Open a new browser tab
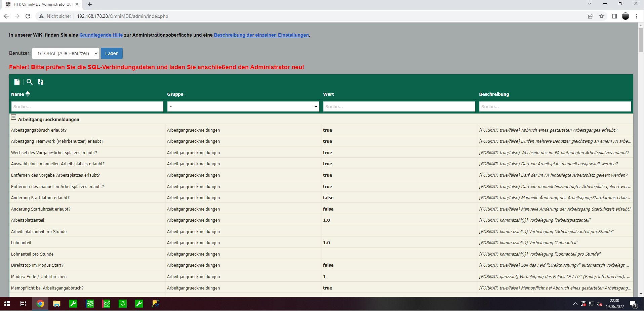Image resolution: width=644 pixels, height=311 pixels. tap(90, 4)
